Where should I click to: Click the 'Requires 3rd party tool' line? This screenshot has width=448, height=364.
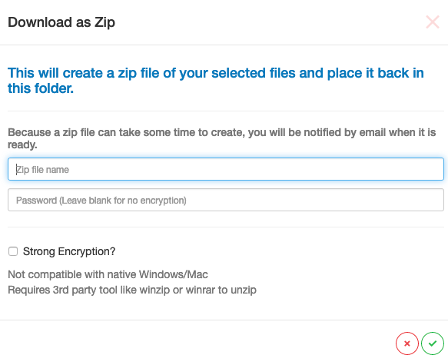(x=132, y=290)
